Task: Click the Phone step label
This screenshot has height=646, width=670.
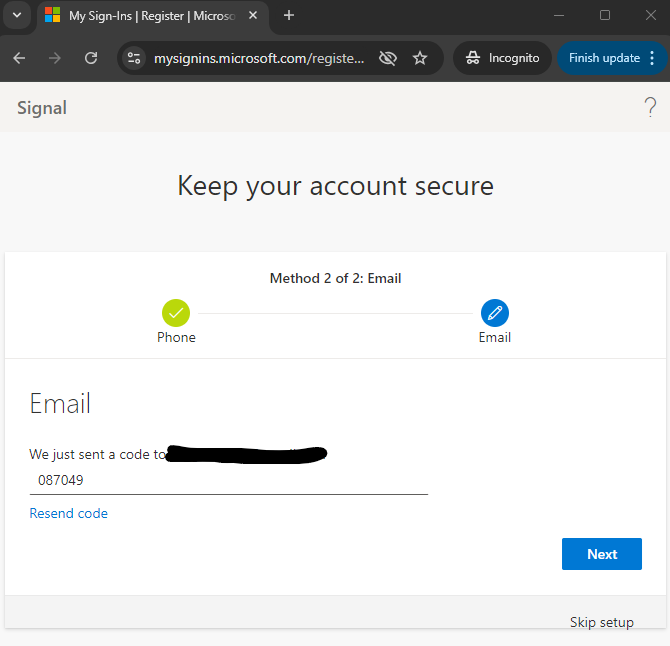Action: [176, 338]
